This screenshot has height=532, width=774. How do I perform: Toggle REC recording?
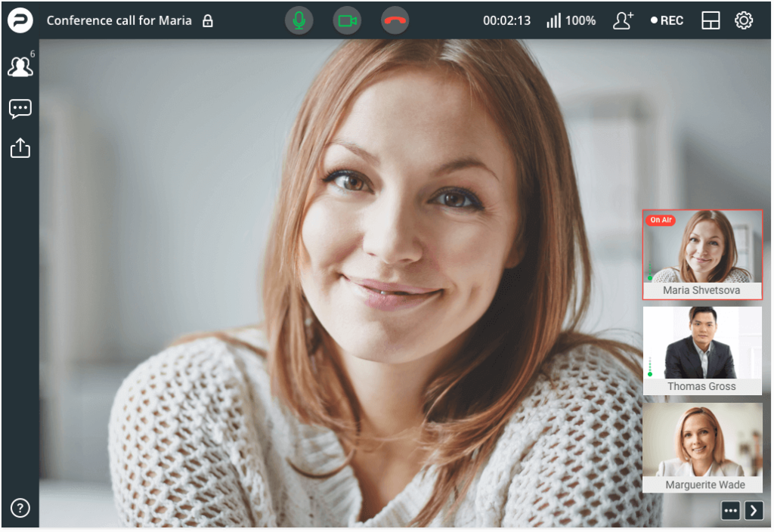pyautogui.click(x=667, y=20)
